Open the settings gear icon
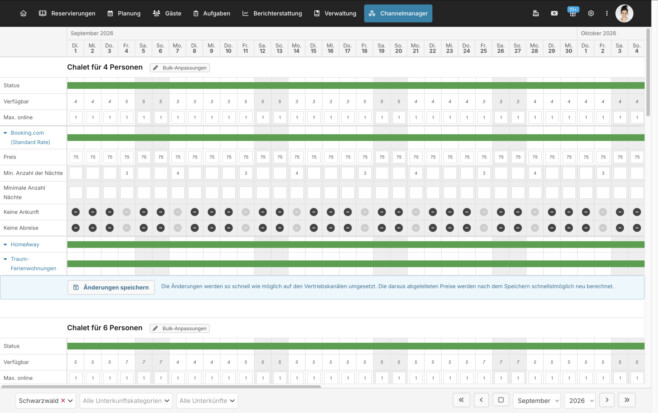Screen dimensions: 658x413 pyautogui.click(x=591, y=13)
